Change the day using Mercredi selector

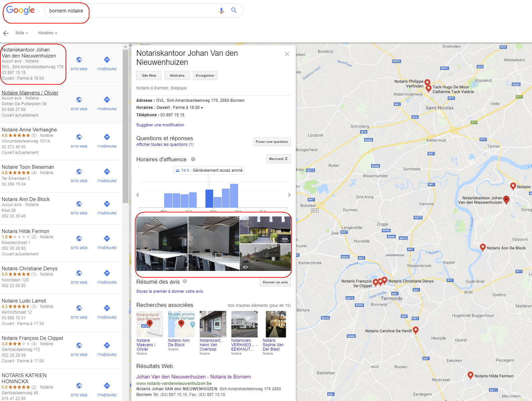pyautogui.click(x=278, y=159)
